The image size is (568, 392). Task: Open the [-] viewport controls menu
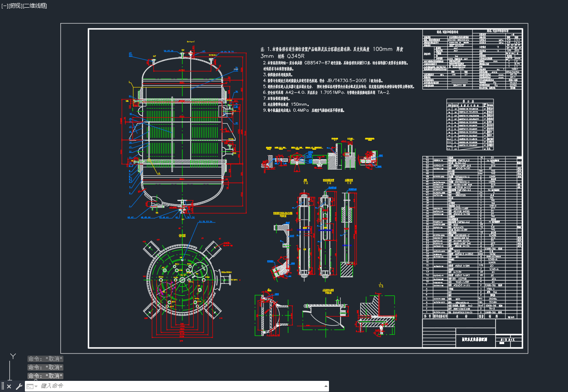point(5,6)
